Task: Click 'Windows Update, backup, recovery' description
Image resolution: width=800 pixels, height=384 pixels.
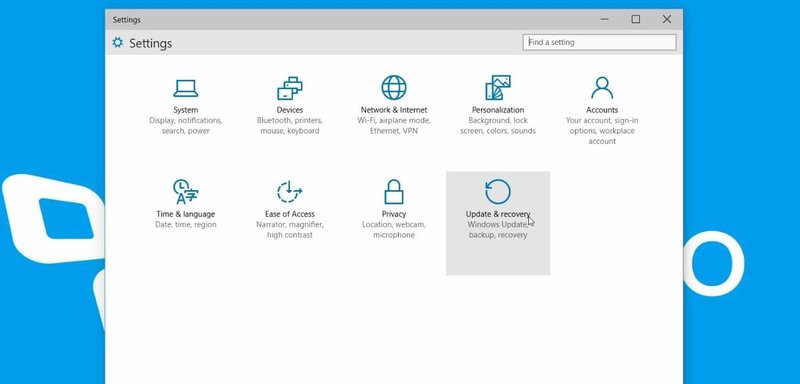Action: point(498,230)
